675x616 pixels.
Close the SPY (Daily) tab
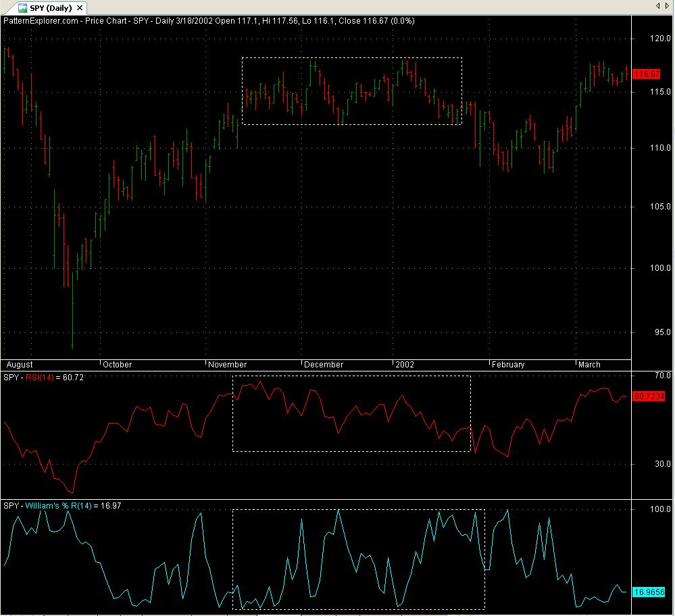[81, 7]
